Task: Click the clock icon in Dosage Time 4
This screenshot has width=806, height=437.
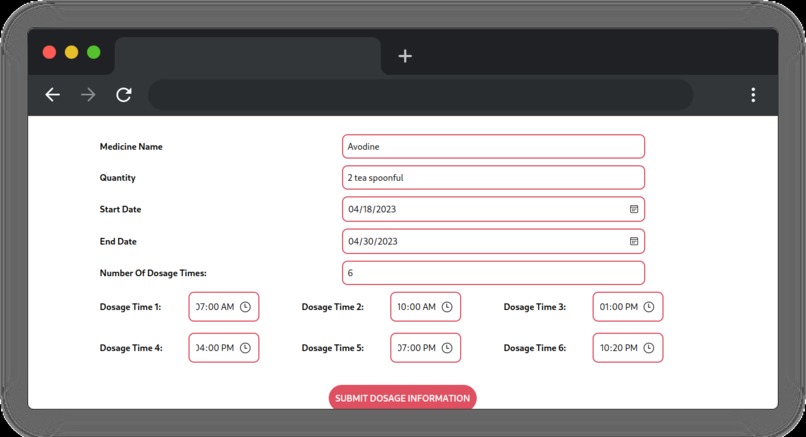Action: [245, 348]
